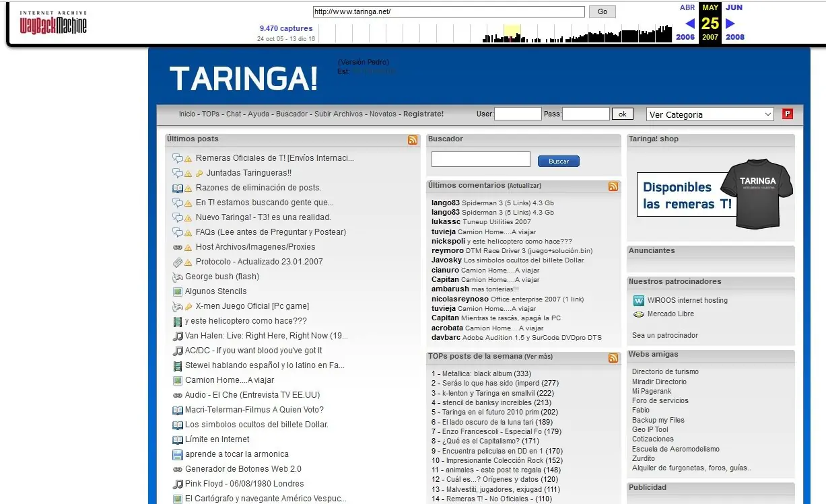The height and width of the screenshot is (504, 826).
Task: Click the music icon beside Pink Floyd post
Action: pyautogui.click(x=178, y=484)
